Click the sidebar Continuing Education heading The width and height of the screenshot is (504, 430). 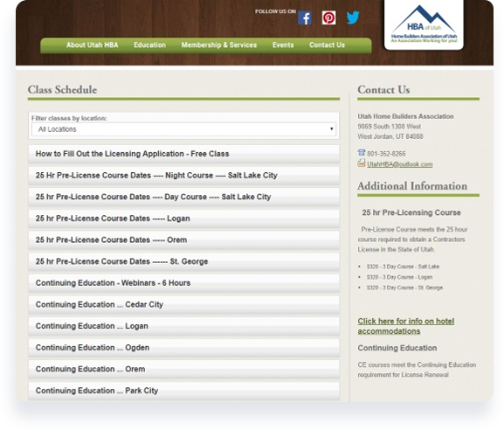coord(397,348)
